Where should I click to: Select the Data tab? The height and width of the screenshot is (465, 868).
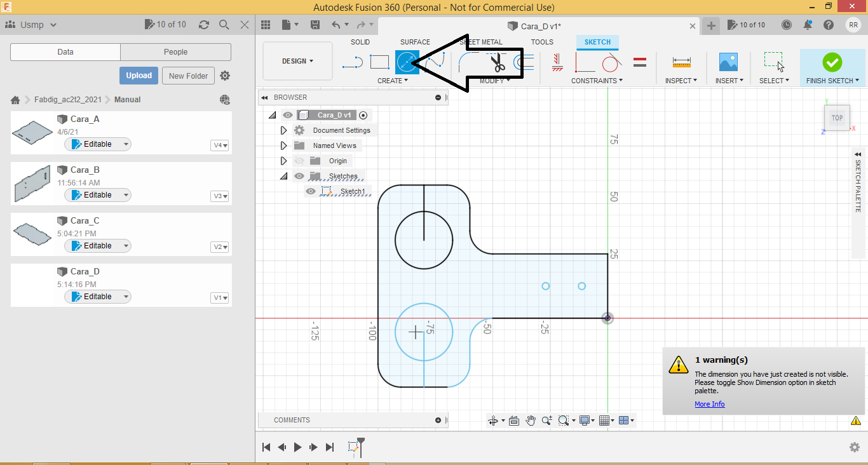tap(65, 52)
